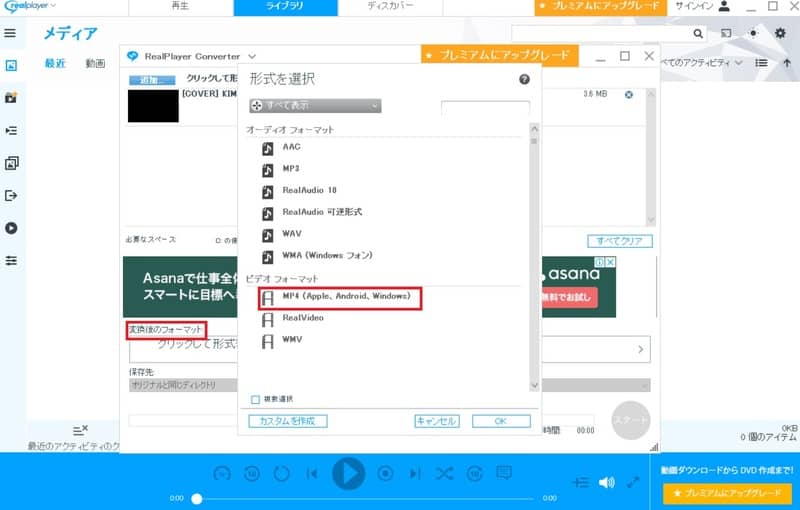
Task: Mute with the volume speaker icon
Action: click(x=607, y=482)
